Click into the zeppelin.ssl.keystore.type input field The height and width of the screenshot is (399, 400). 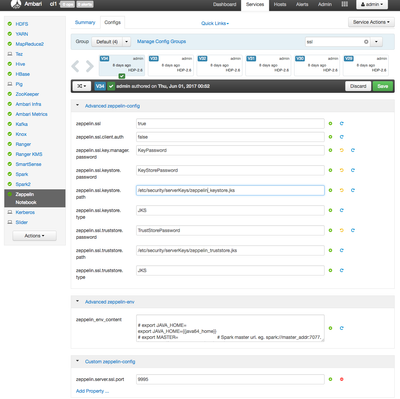[x=230, y=210]
